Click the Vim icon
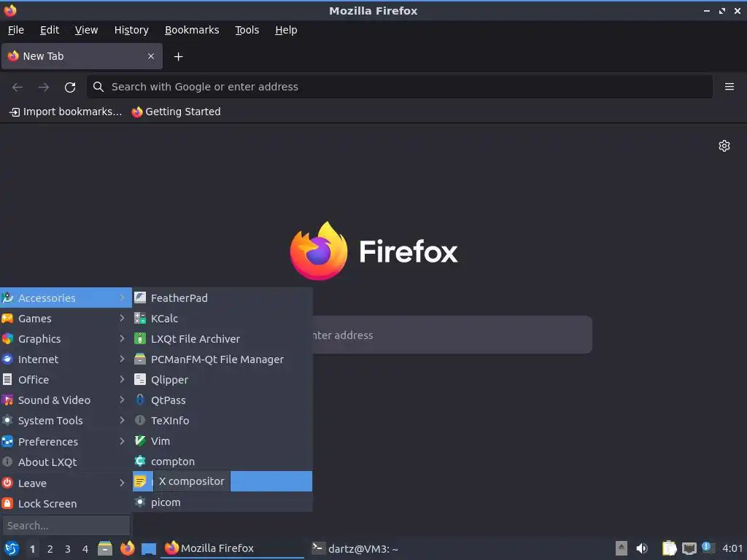 tap(140, 441)
